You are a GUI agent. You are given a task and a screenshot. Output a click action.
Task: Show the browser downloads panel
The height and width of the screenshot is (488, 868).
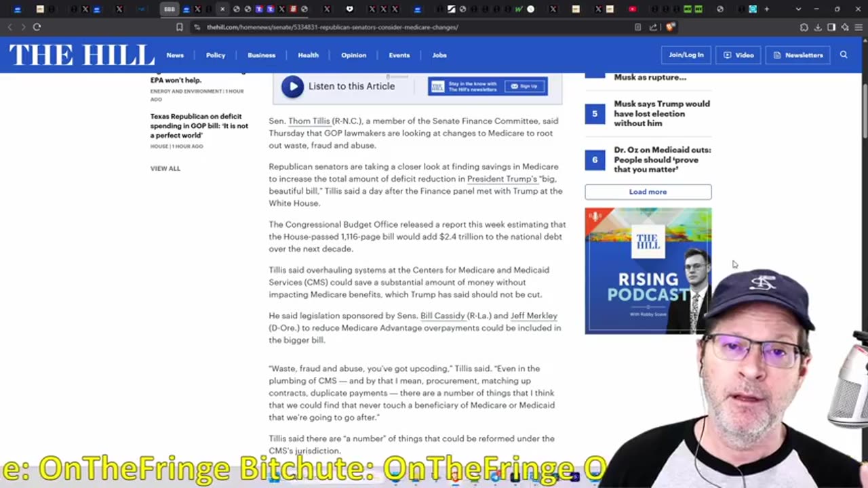[x=818, y=27]
